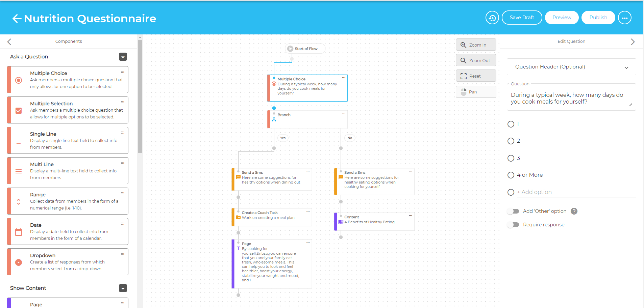Collapse the Components panel with left chevron

click(x=9, y=41)
